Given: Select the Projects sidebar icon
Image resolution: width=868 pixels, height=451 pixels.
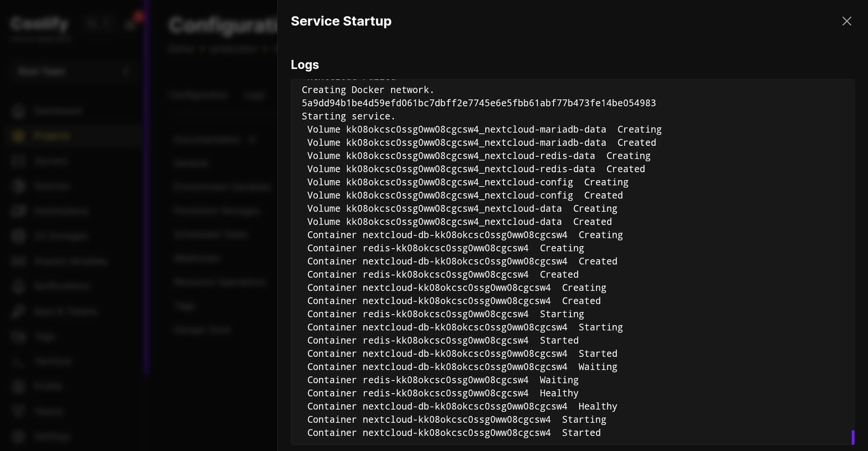Looking at the screenshot, I should pyautogui.click(x=18, y=136).
